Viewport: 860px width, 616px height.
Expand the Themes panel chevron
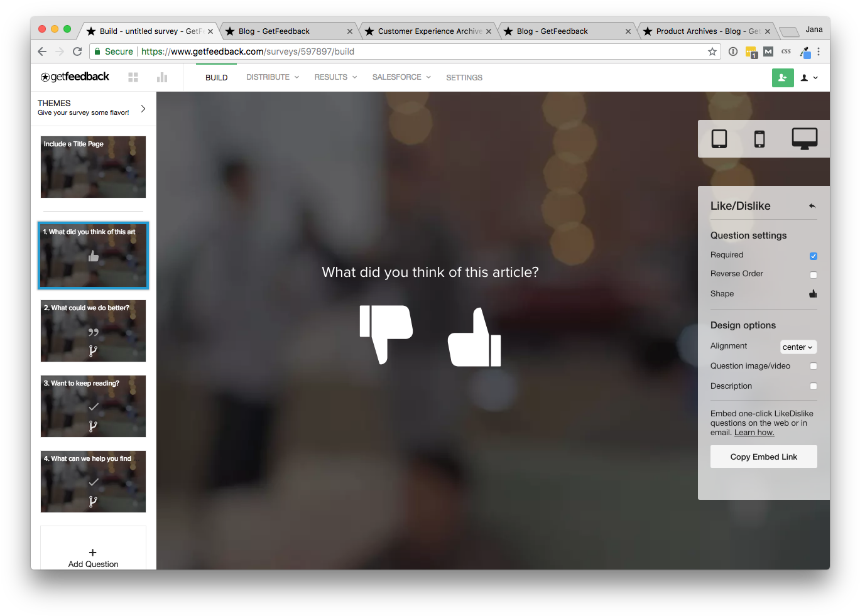143,109
